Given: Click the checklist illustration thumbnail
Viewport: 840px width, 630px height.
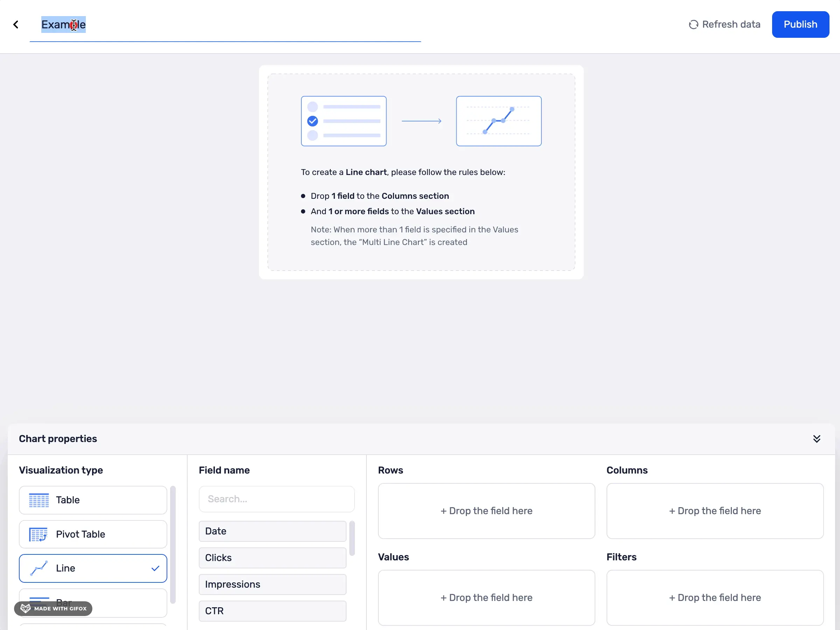Looking at the screenshot, I should (x=343, y=121).
